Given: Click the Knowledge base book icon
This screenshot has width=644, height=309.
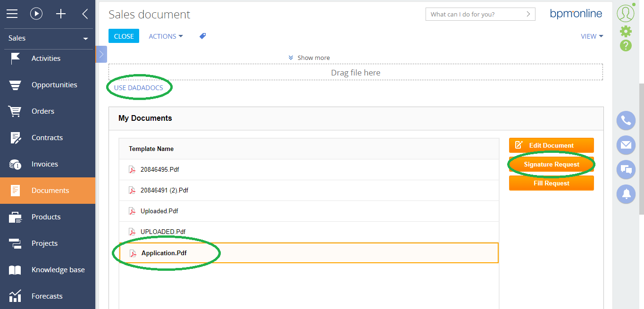Looking at the screenshot, I should (x=15, y=270).
